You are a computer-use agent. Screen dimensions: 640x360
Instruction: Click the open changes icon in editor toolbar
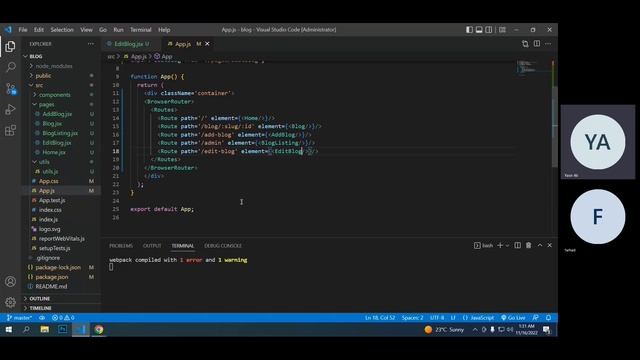coord(525,44)
